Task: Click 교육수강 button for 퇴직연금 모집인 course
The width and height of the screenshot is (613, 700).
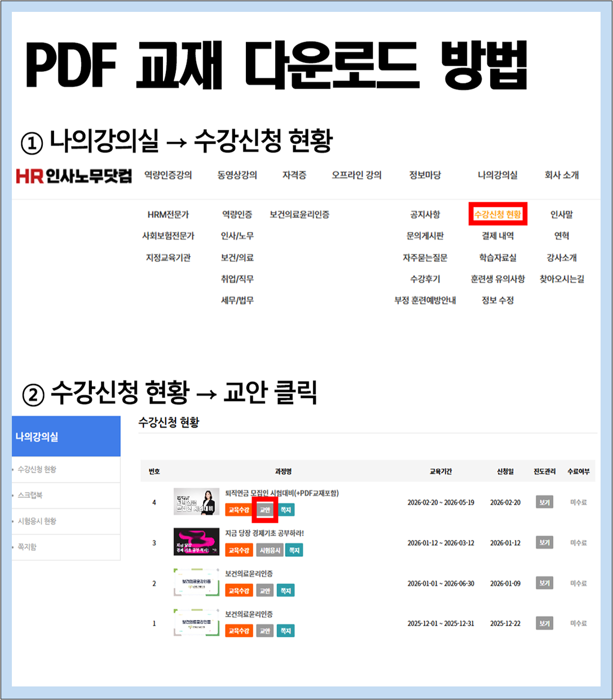Action: pyautogui.click(x=239, y=510)
